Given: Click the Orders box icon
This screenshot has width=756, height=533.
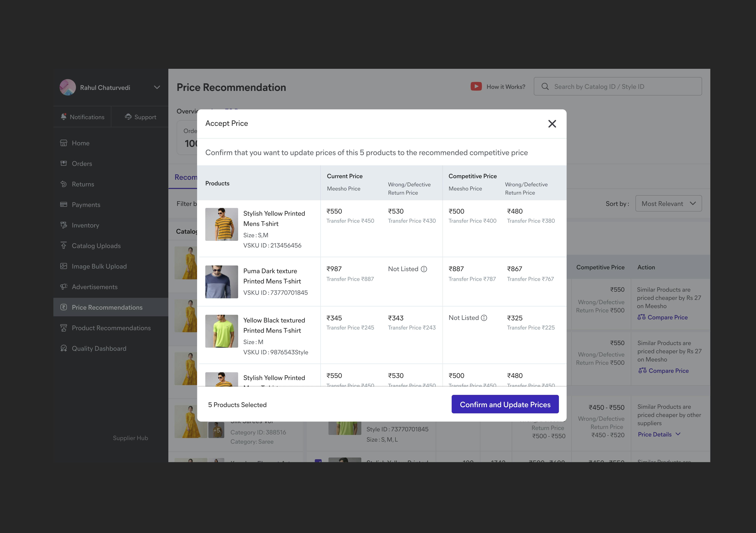Looking at the screenshot, I should pyautogui.click(x=63, y=163).
